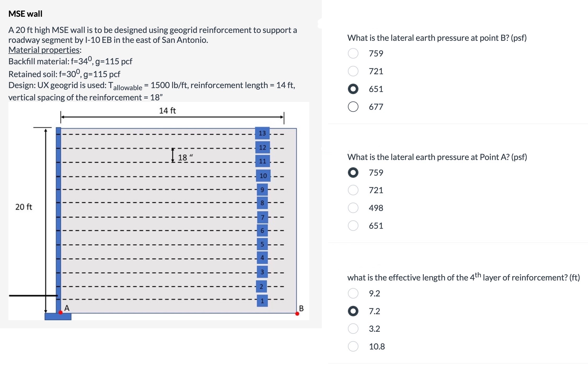Choose 721 for point B pressure

point(353,71)
